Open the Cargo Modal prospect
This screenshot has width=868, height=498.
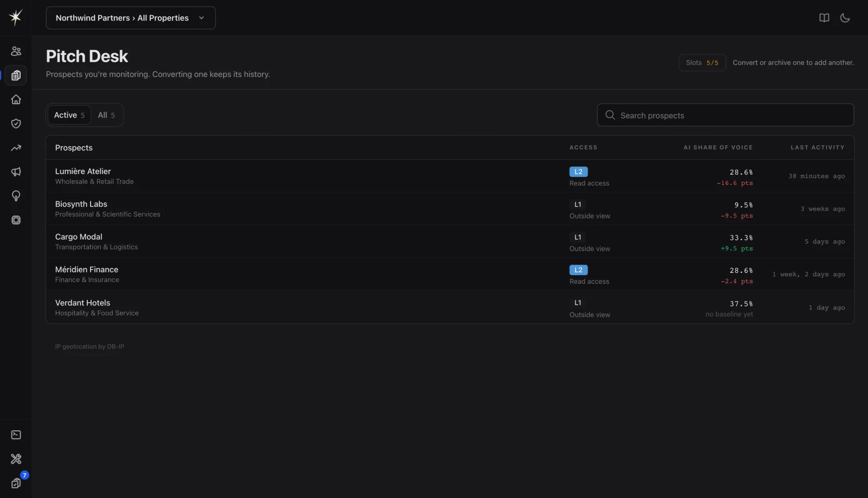pyautogui.click(x=450, y=241)
